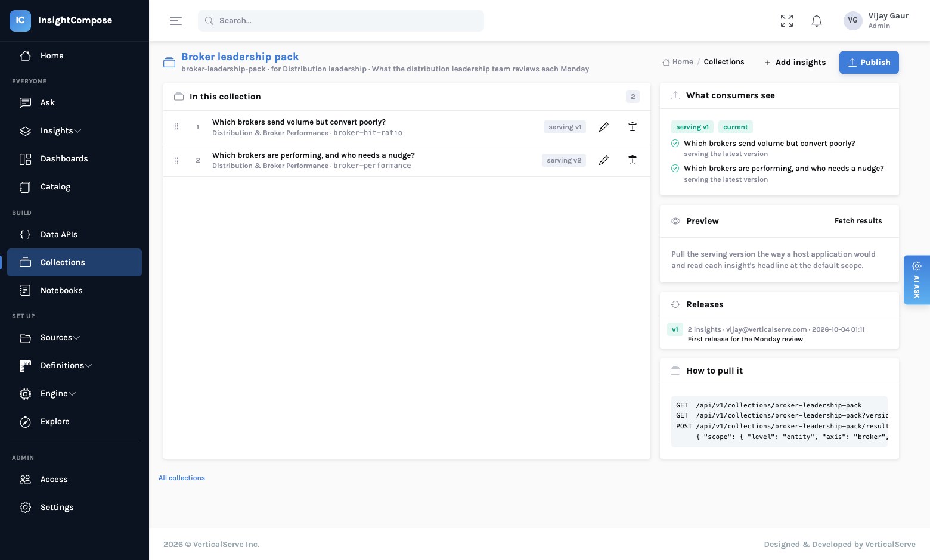Enter fullscreen mode via expand icon
This screenshot has height=560, width=930.
click(x=787, y=21)
